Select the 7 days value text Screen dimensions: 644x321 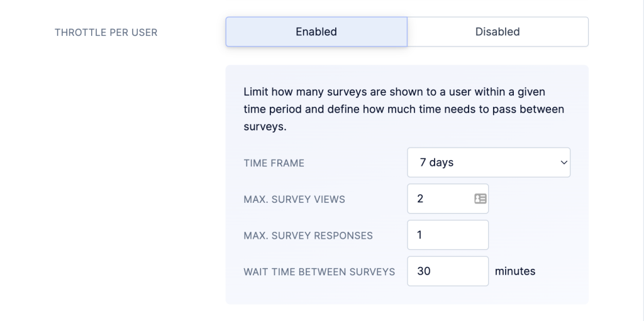pos(436,163)
